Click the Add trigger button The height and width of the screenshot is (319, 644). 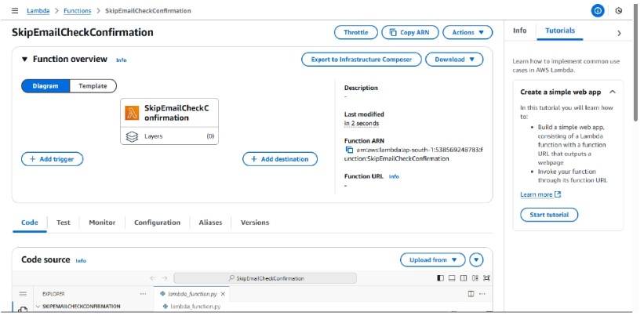[x=52, y=159]
